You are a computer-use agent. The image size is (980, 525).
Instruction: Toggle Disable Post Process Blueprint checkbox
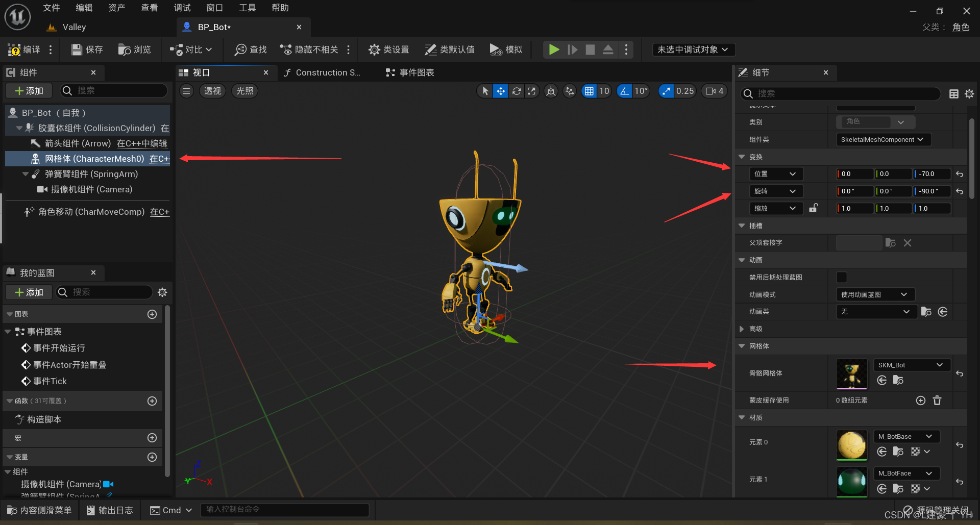(x=842, y=277)
